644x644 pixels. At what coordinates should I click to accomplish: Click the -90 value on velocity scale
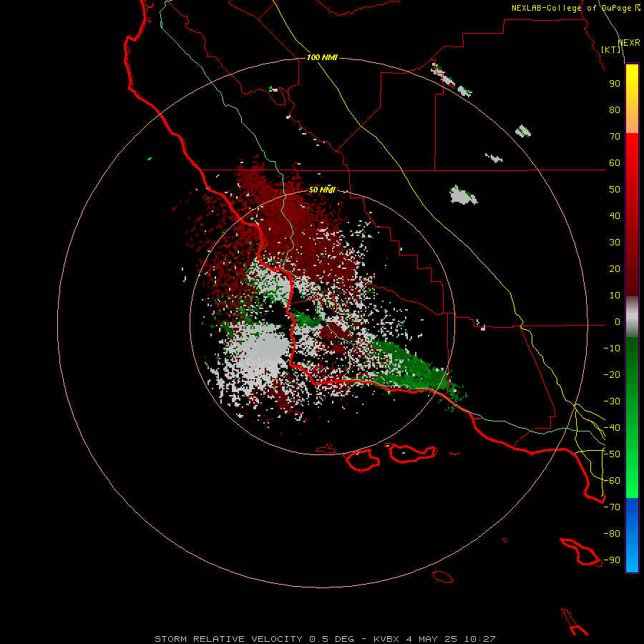(x=612, y=560)
